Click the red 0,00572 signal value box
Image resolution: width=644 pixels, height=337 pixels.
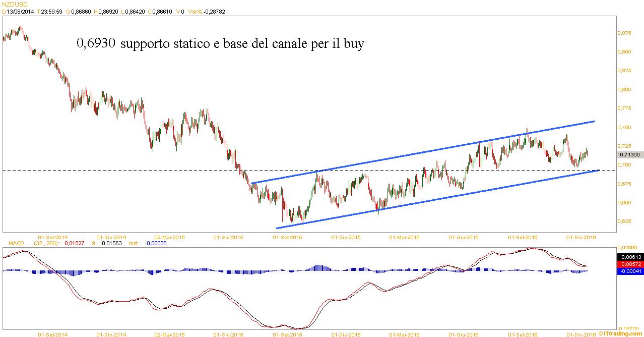pos(630,264)
